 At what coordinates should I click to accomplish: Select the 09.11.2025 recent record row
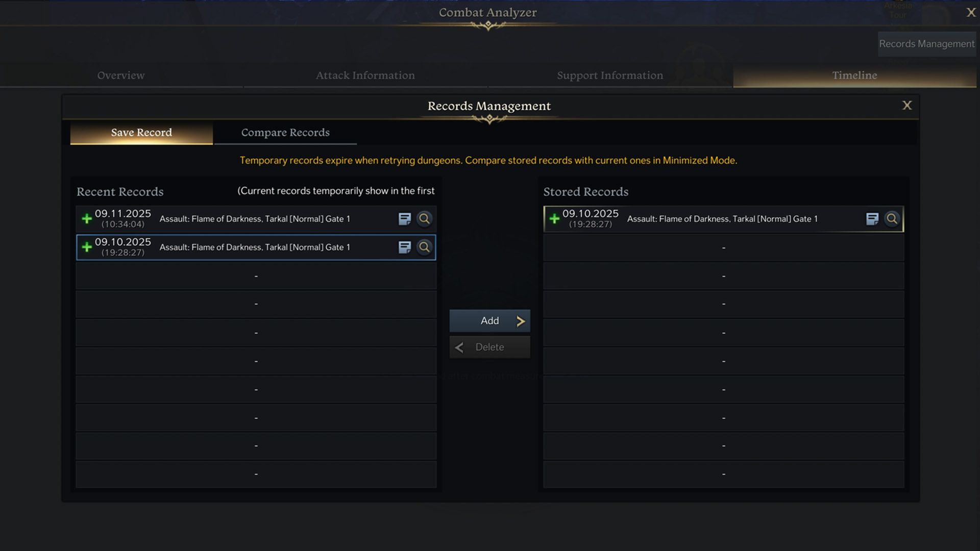(255, 219)
